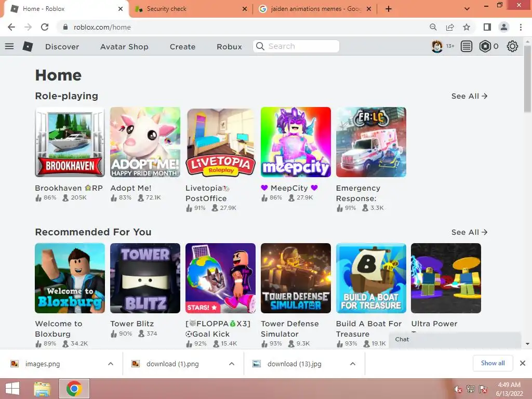View site info via padlock icon
This screenshot has height=399, width=532.
point(65,27)
